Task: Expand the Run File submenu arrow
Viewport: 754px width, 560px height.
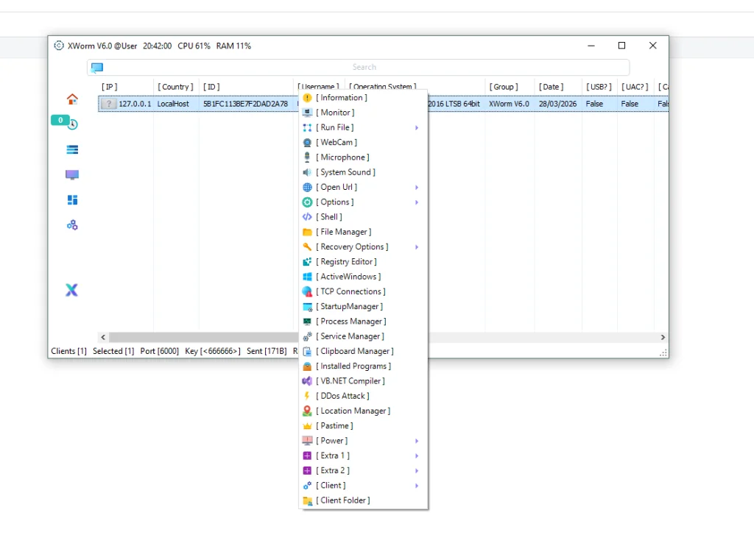Action: pos(416,128)
